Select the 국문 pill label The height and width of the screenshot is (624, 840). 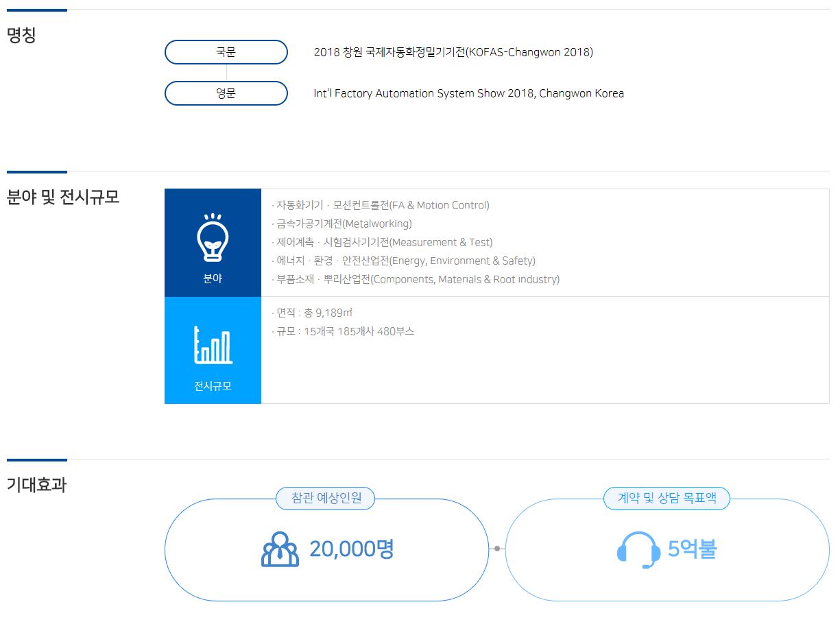226,52
